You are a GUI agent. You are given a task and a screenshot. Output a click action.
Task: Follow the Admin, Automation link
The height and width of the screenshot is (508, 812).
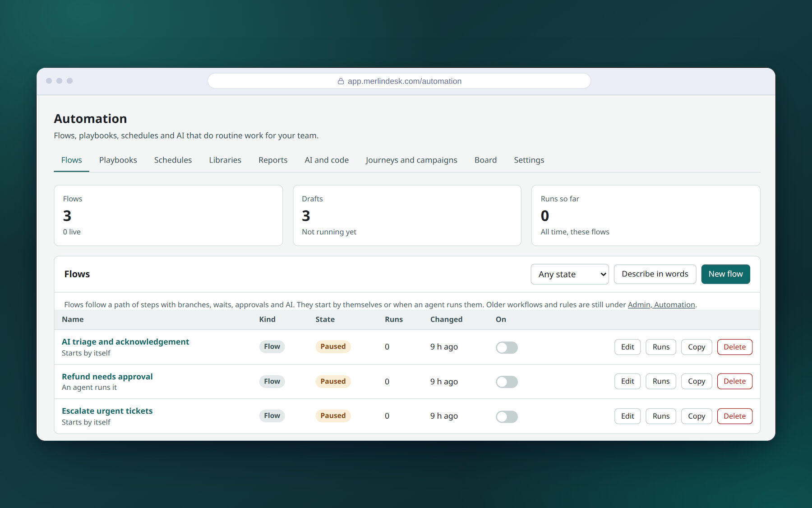[x=661, y=305]
